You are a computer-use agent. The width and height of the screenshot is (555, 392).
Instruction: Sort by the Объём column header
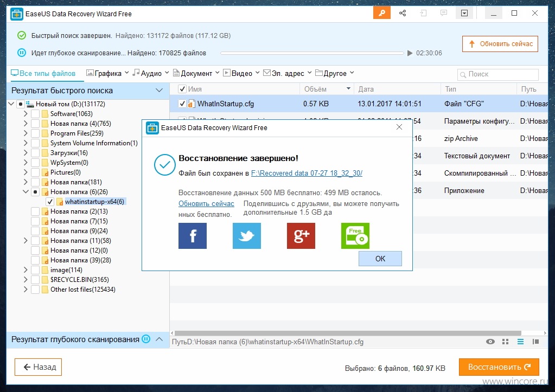327,89
